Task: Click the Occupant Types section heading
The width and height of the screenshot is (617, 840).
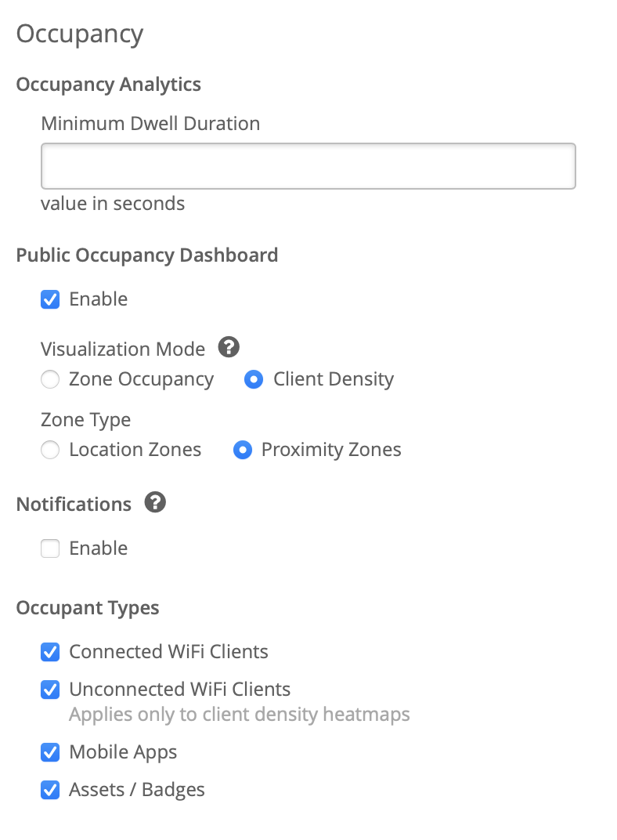Action: pyautogui.click(x=88, y=608)
